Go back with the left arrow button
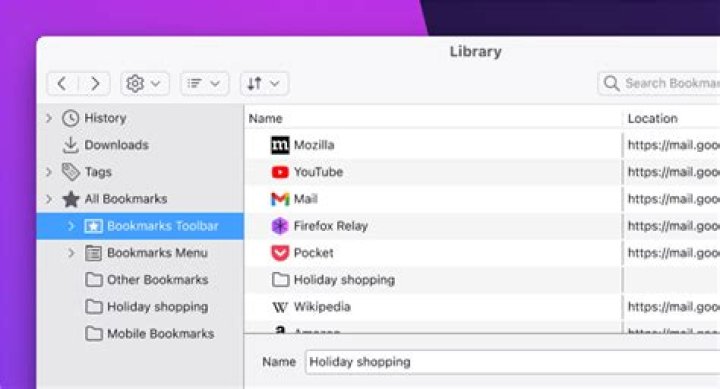Viewport: 720px width, 389px height. point(62,84)
